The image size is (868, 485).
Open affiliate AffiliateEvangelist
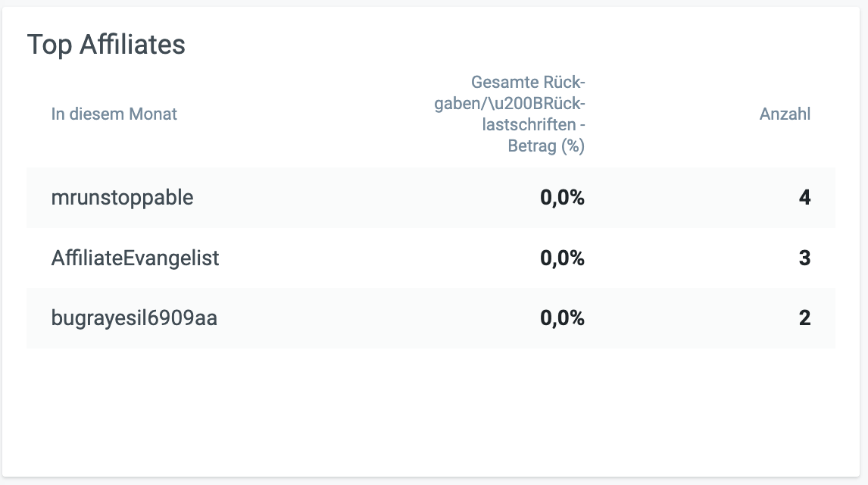pos(135,258)
